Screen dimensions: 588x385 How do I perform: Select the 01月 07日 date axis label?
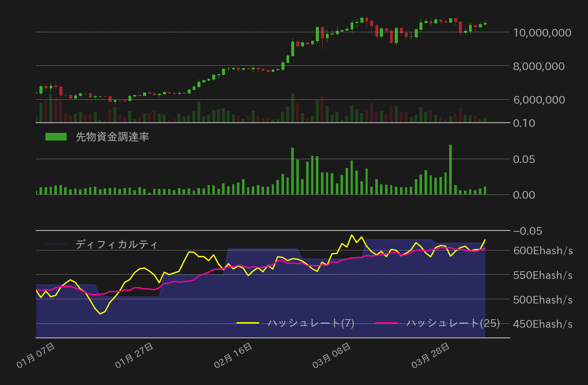[x=36, y=355]
